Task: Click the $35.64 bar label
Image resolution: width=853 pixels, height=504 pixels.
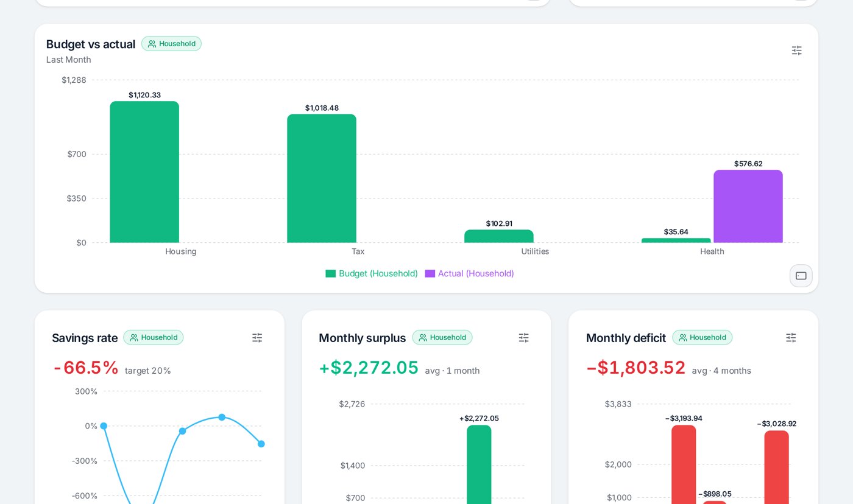Action: point(676,232)
